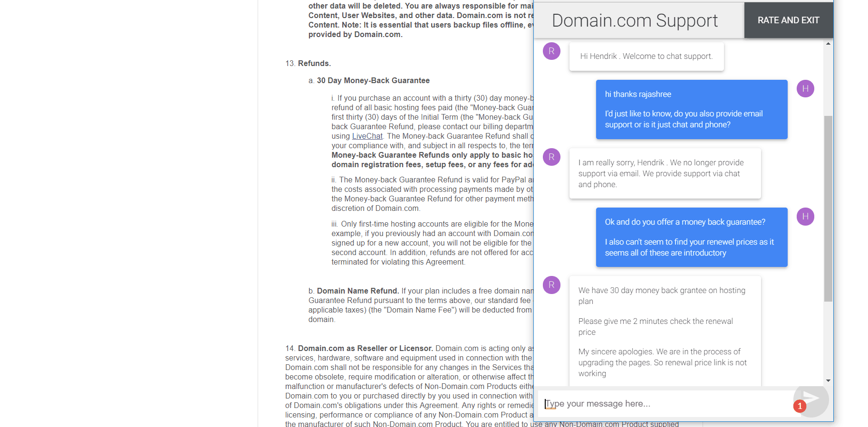Click the H avatar beside money back guarantee question

(805, 217)
